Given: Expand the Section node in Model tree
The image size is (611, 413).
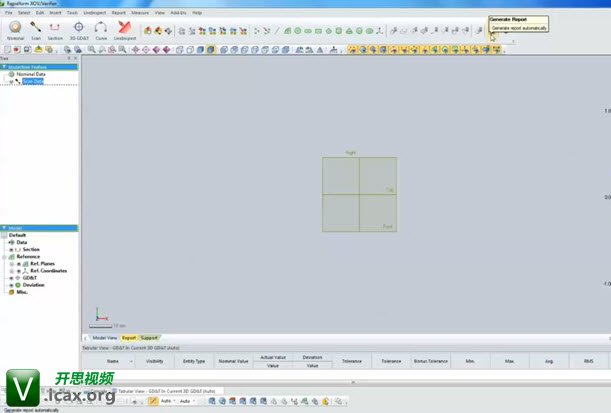Looking at the screenshot, I should [x=11, y=249].
